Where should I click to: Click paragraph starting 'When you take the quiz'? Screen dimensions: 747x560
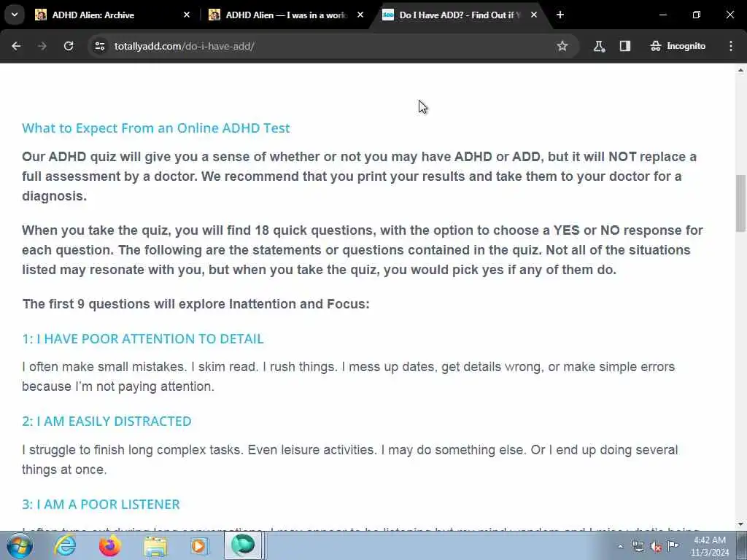click(x=362, y=250)
